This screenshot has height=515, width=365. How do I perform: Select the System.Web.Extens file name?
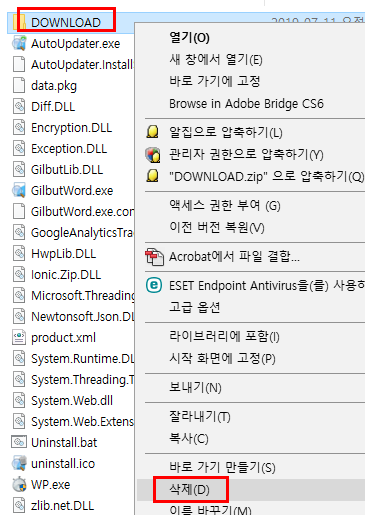pos(82,422)
